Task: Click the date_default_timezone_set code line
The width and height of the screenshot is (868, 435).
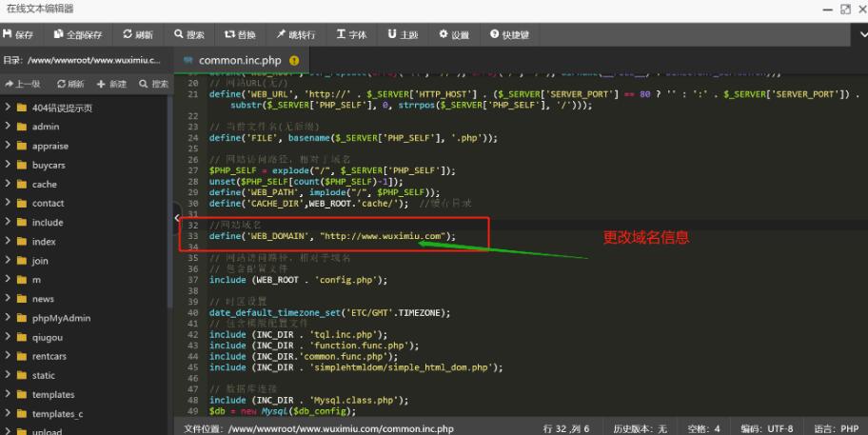Action: click(329, 313)
